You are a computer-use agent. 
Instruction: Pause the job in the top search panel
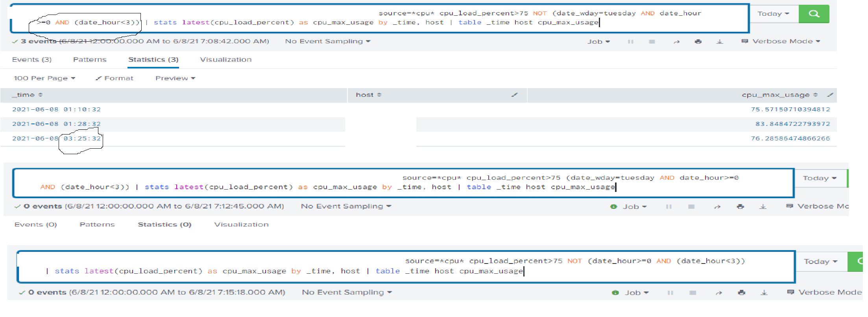point(630,42)
